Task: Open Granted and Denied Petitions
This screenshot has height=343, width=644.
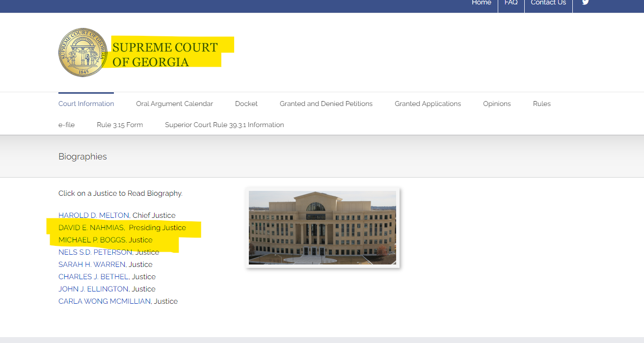Action: pyautogui.click(x=326, y=104)
